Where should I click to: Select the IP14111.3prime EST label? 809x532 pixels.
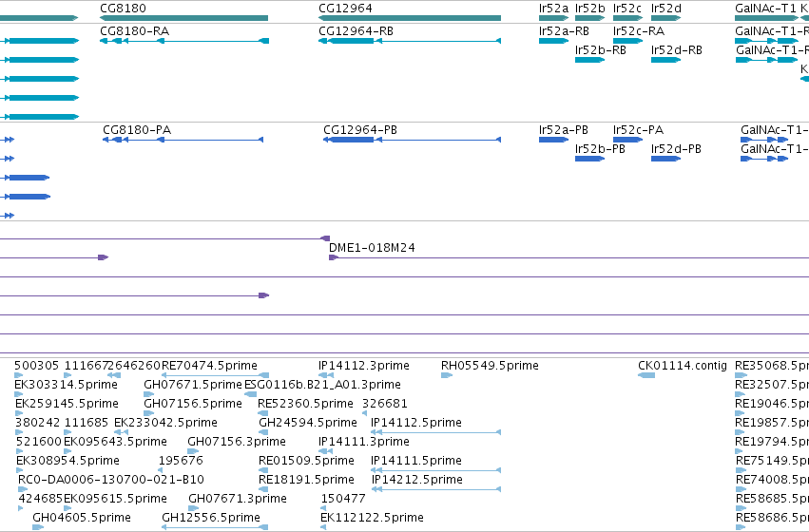click(x=364, y=442)
